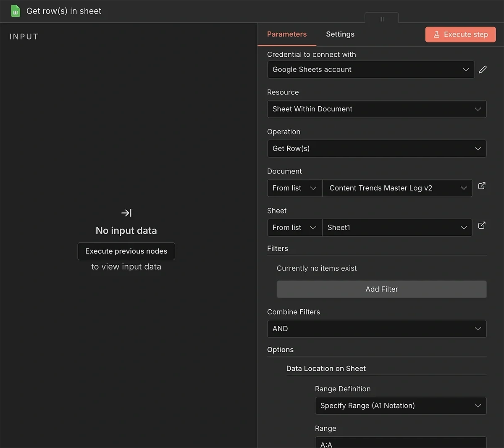This screenshot has height=448, width=504.
Task: Expand the Combine Filters AND dropdown
Action: (x=376, y=329)
